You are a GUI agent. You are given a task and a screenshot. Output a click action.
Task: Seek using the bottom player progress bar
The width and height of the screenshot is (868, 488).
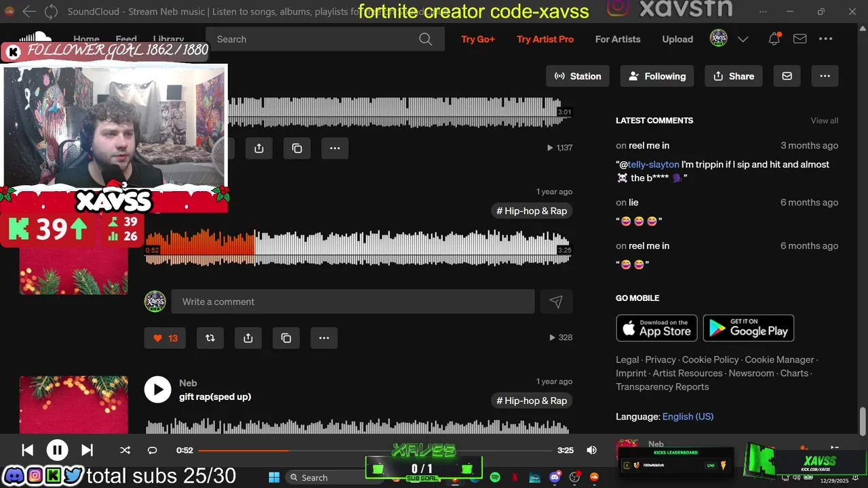[375, 450]
